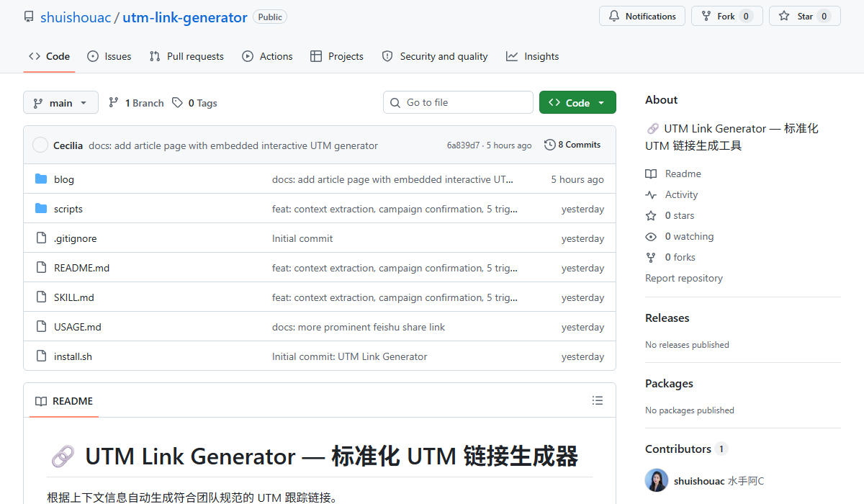Open the Actions tab
The width and height of the screenshot is (864, 504).
pyautogui.click(x=267, y=56)
